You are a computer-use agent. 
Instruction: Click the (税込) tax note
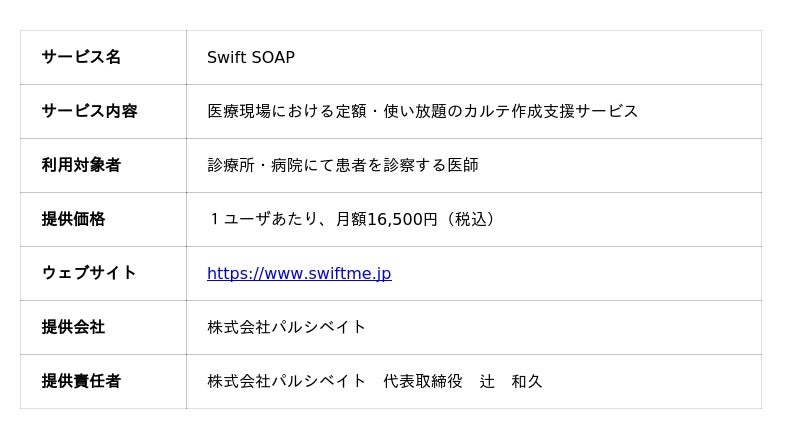[469, 219]
